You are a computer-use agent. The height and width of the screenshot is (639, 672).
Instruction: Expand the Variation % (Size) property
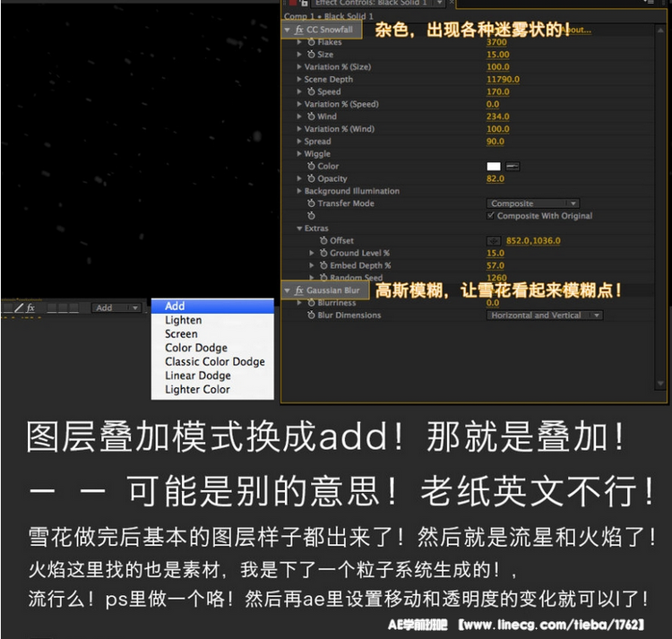tap(299, 67)
